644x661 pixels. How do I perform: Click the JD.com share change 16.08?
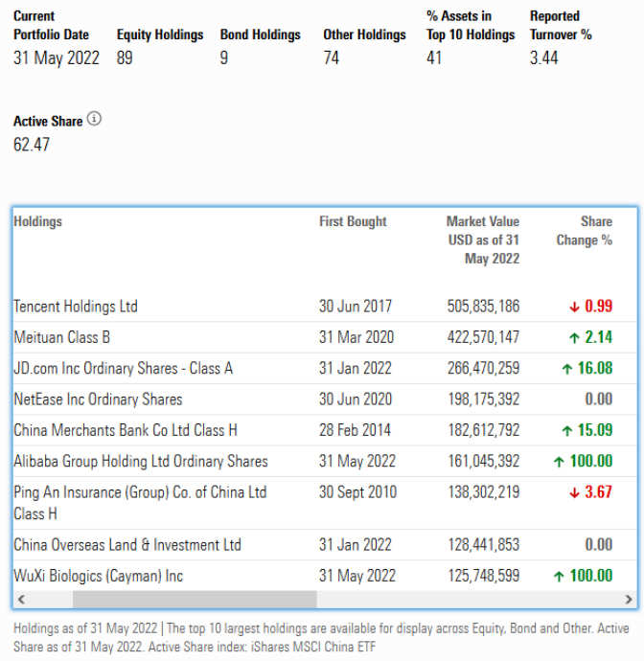[595, 368]
